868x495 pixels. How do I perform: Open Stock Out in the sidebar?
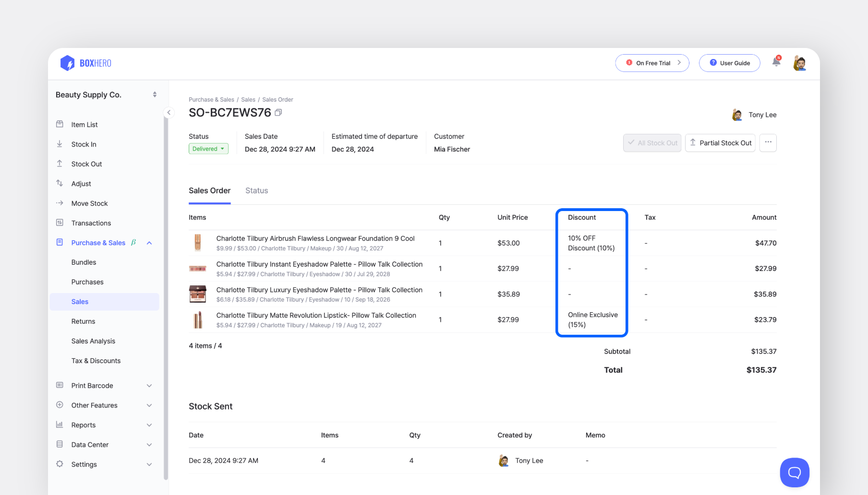click(x=86, y=164)
